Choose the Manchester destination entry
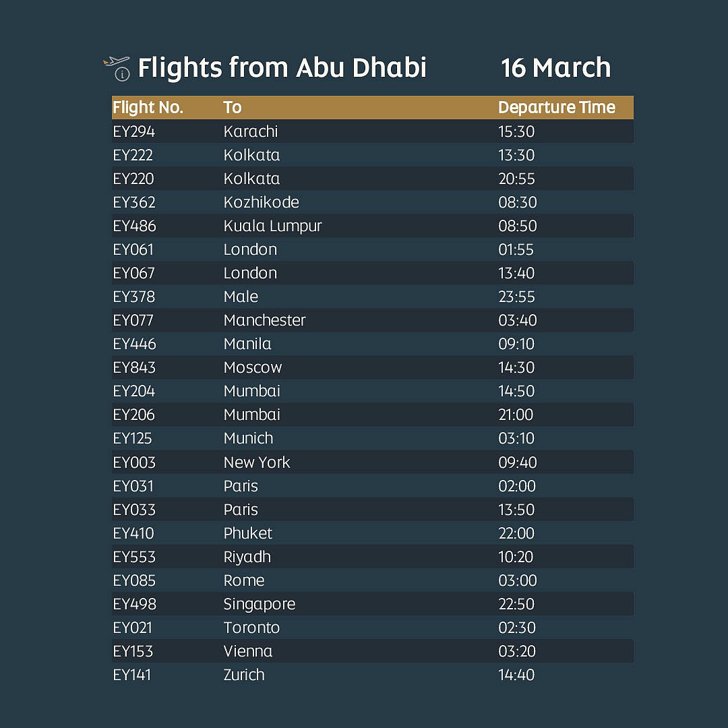This screenshot has height=728, width=728. 264,320
